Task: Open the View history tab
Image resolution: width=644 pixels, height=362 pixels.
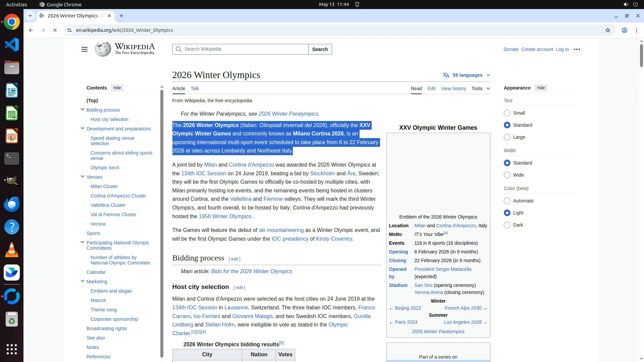Action: pos(453,88)
